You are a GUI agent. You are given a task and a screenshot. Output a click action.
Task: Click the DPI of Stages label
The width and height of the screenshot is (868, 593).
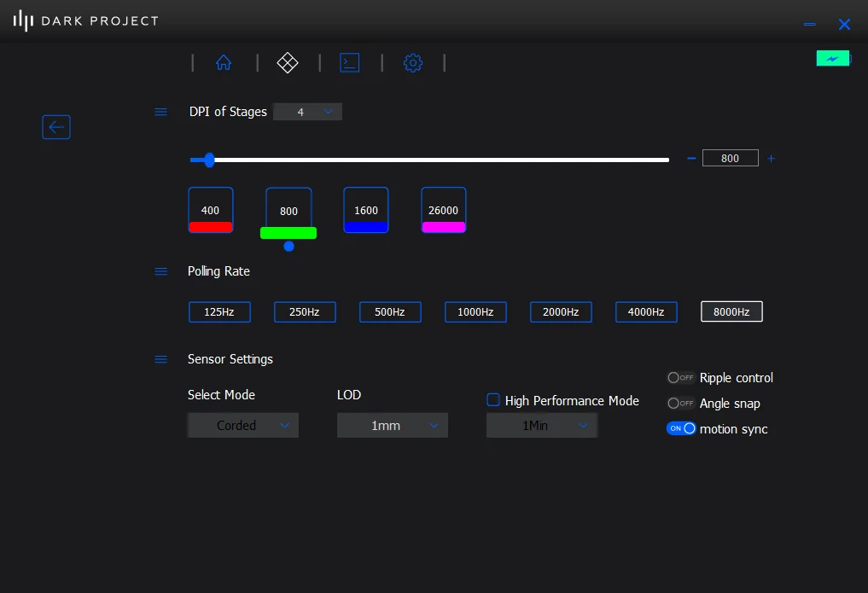pos(228,112)
